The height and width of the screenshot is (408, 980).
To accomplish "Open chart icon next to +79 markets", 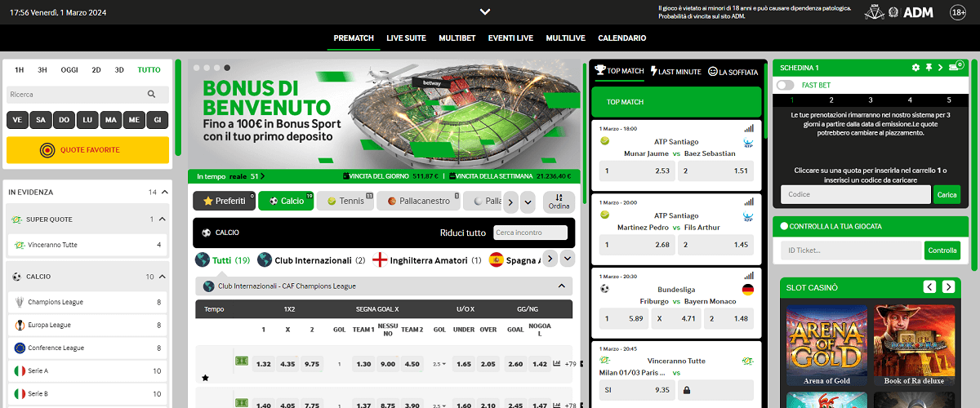I will point(557,364).
